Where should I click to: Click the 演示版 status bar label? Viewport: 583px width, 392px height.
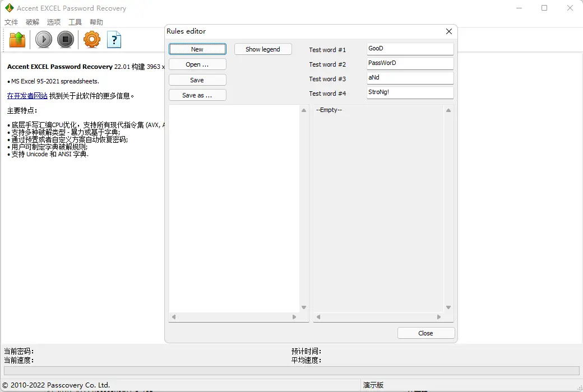click(373, 385)
